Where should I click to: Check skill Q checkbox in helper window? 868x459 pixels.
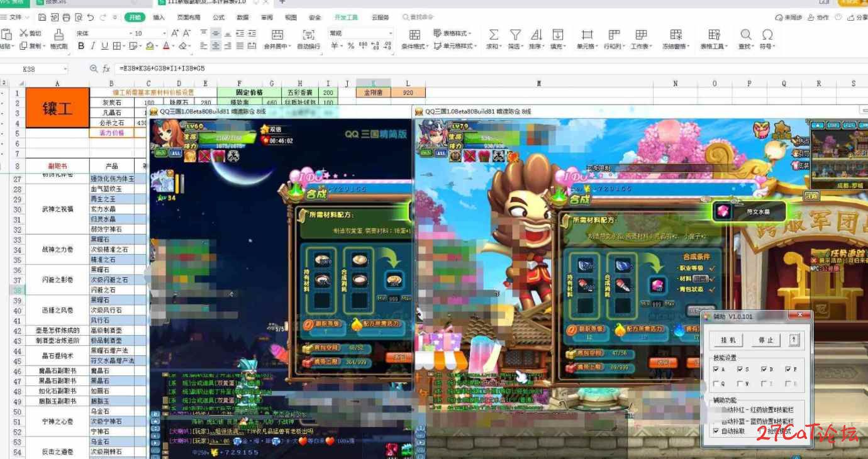coord(716,383)
